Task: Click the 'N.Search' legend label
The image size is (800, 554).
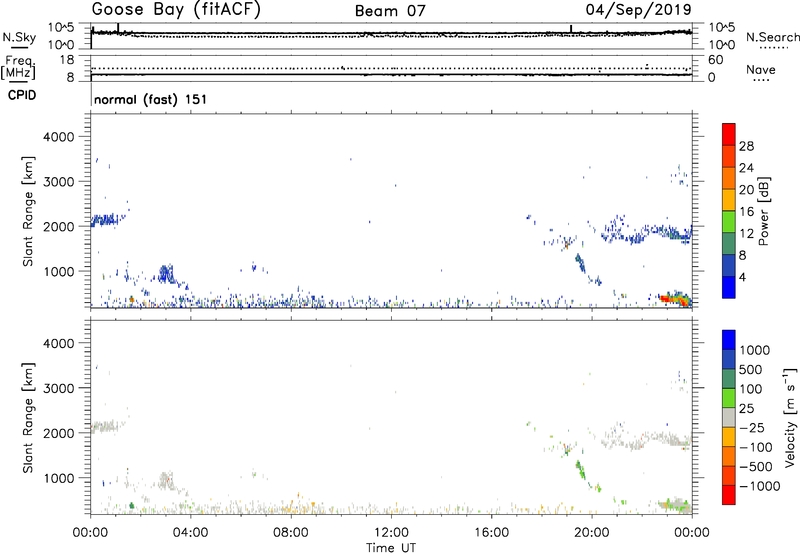Action: pos(772,37)
